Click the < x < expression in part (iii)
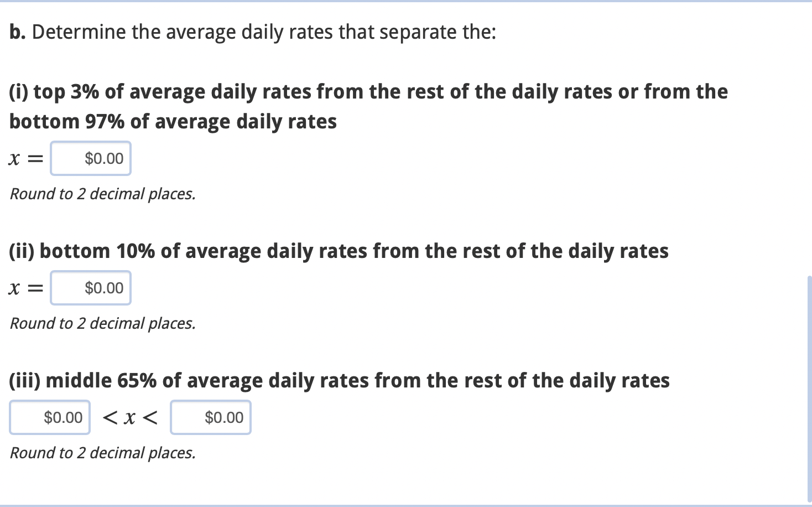This screenshot has width=812, height=507. tap(129, 417)
